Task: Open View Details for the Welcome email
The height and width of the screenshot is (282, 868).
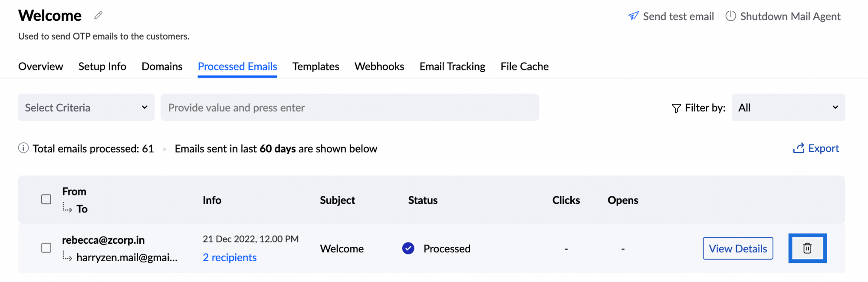Action: [738, 248]
